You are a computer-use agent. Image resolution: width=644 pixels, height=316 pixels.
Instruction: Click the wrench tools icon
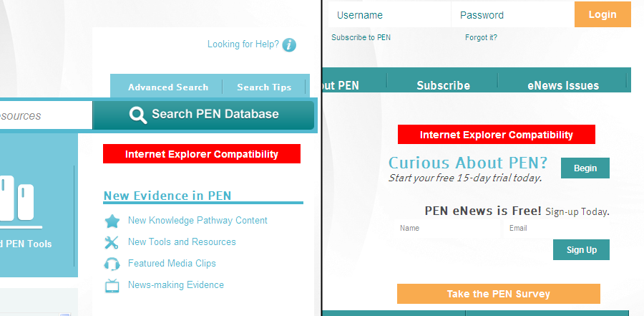pyautogui.click(x=112, y=242)
